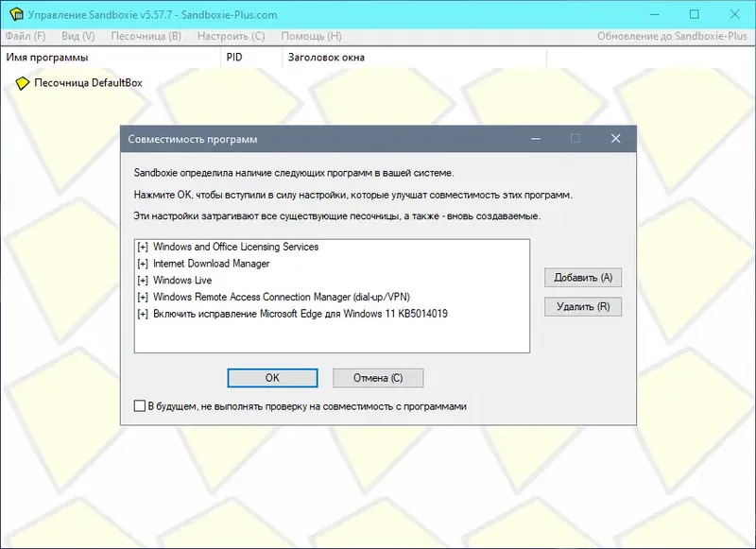The height and width of the screenshot is (549, 756).
Task: Select Internet Download Manager list item
Action: click(x=211, y=264)
